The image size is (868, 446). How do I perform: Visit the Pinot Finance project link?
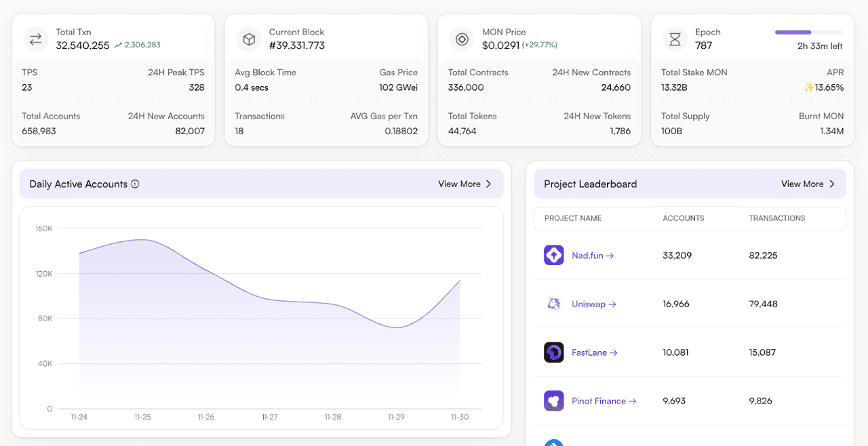tap(604, 401)
